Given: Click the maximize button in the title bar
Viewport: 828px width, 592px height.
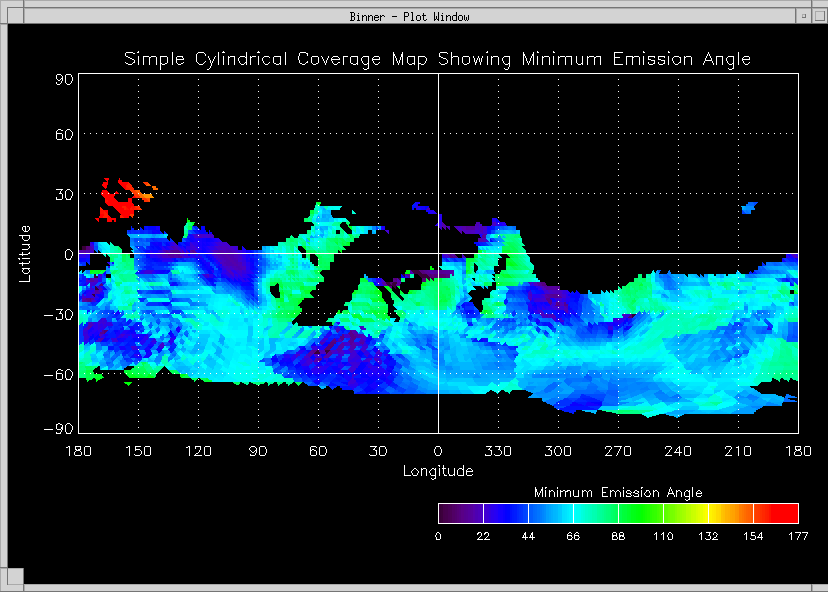Looking at the screenshot, I should pyautogui.click(x=817, y=16).
